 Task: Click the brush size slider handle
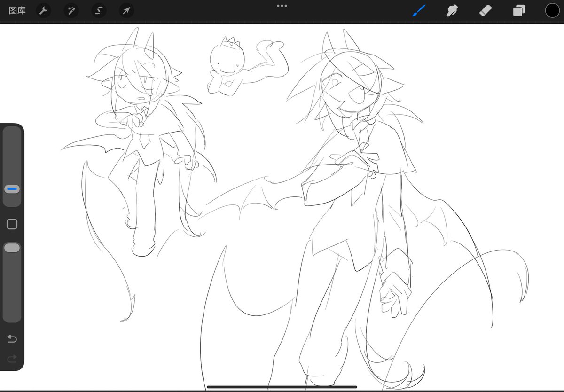12,189
